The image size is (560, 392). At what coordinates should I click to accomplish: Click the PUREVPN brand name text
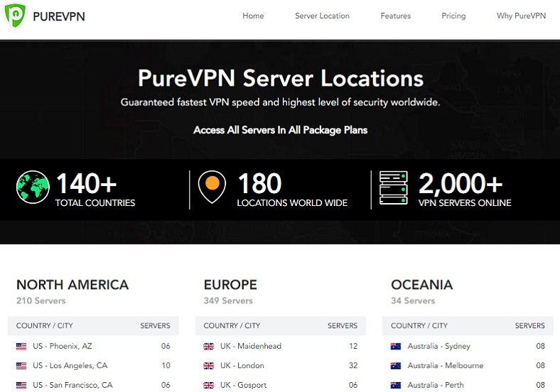[x=59, y=16]
